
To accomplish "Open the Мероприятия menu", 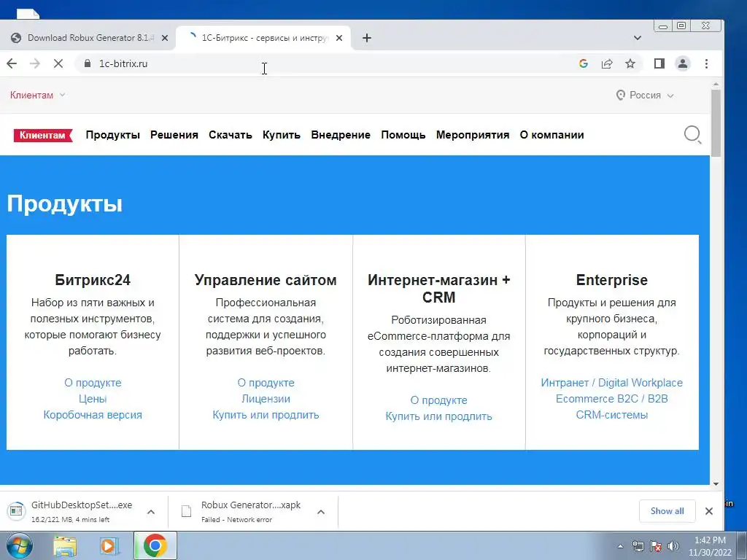I will 473,135.
